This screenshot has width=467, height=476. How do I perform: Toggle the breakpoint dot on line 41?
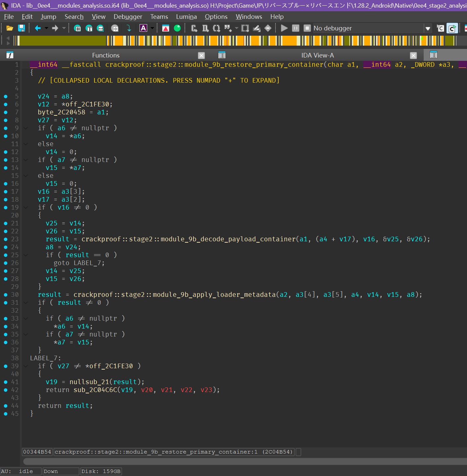pyautogui.click(x=6, y=382)
